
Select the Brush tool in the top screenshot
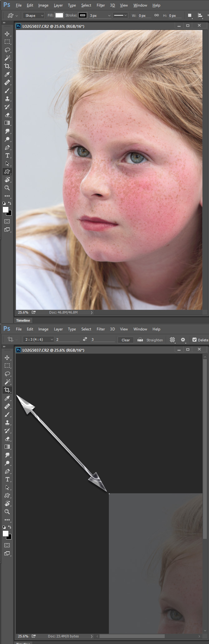[7, 90]
